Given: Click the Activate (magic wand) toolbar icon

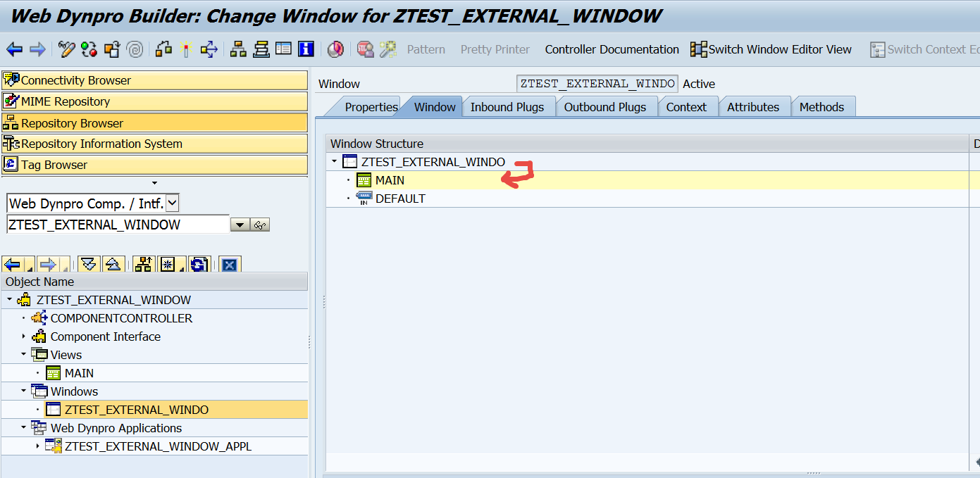Looking at the screenshot, I should click(x=185, y=49).
